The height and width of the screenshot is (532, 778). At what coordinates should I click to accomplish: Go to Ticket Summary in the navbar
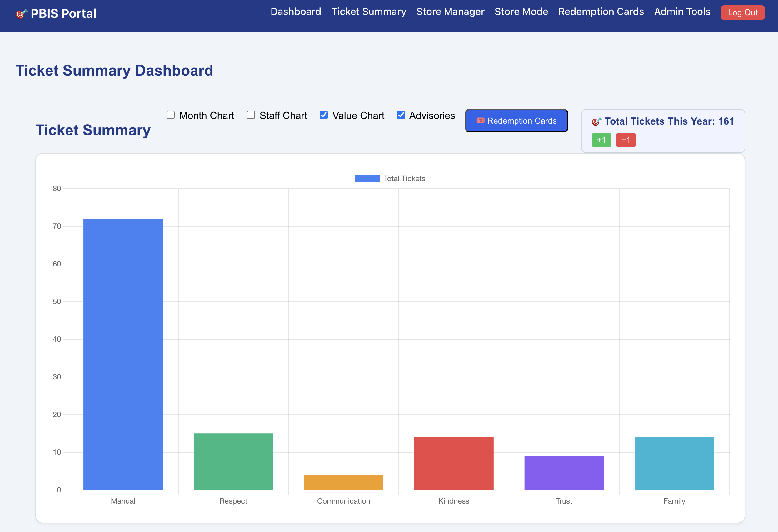coord(369,12)
